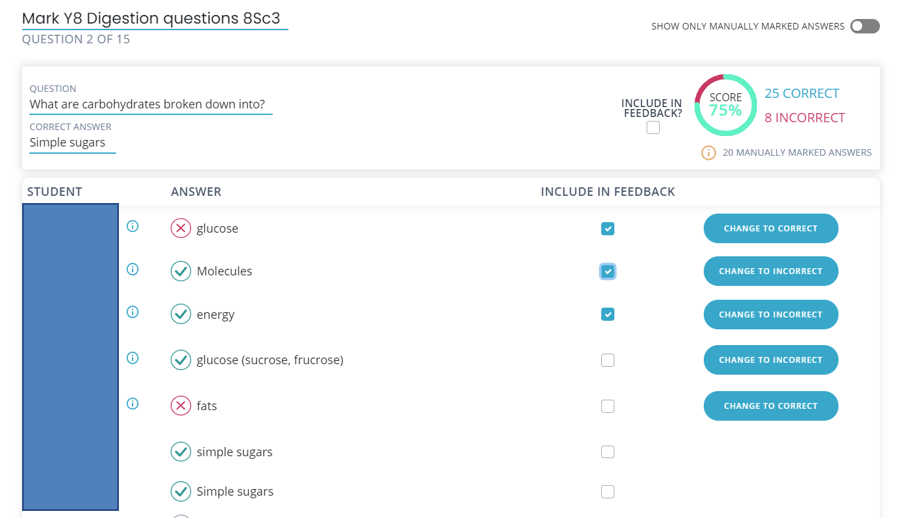Edit the question text field

pos(150,105)
